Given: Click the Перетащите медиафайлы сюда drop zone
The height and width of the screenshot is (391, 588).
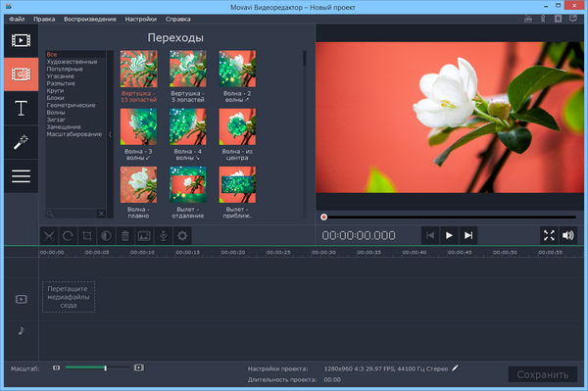Looking at the screenshot, I should pyautogui.click(x=69, y=297).
